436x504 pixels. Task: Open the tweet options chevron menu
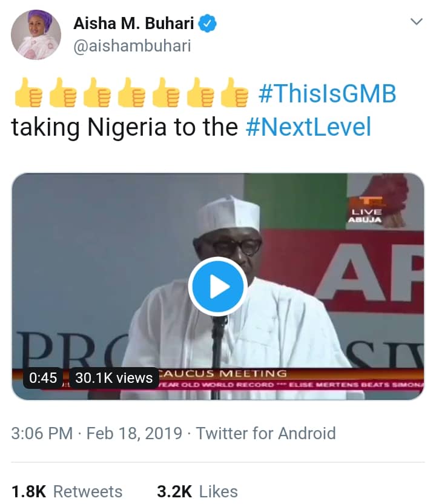(x=416, y=22)
